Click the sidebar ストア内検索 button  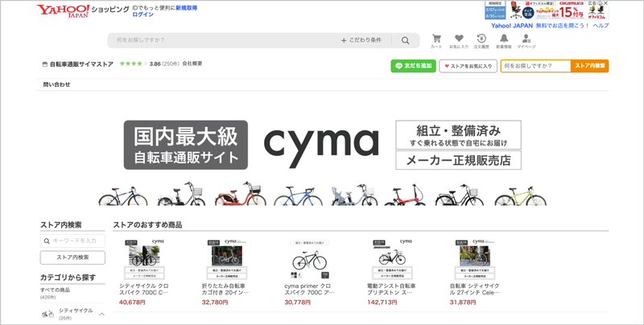click(72, 257)
